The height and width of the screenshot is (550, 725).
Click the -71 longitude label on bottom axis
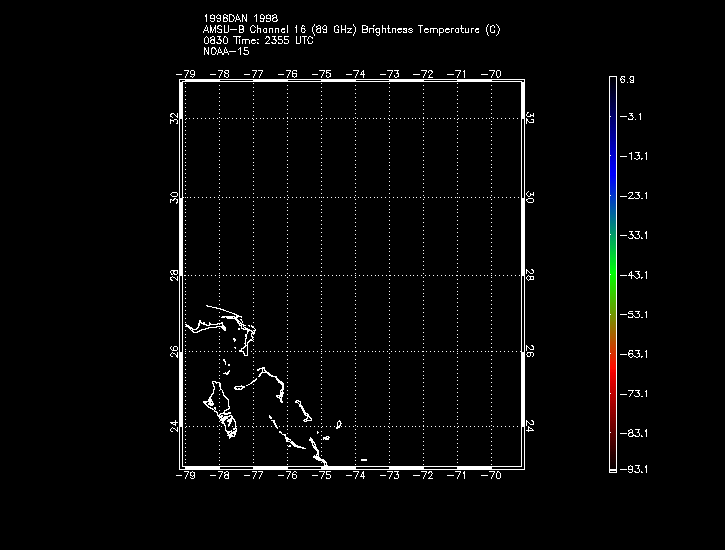tap(457, 475)
